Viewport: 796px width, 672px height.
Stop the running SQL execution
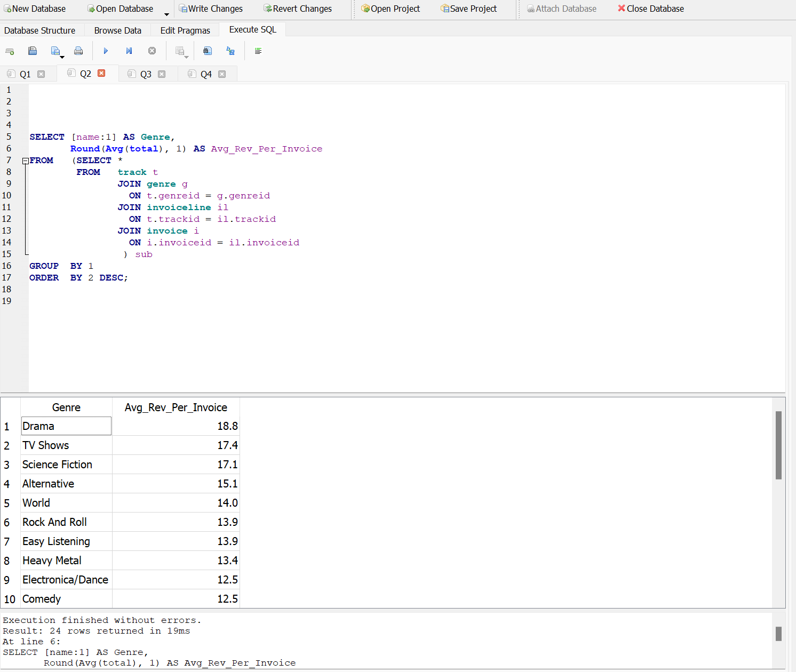tap(152, 51)
